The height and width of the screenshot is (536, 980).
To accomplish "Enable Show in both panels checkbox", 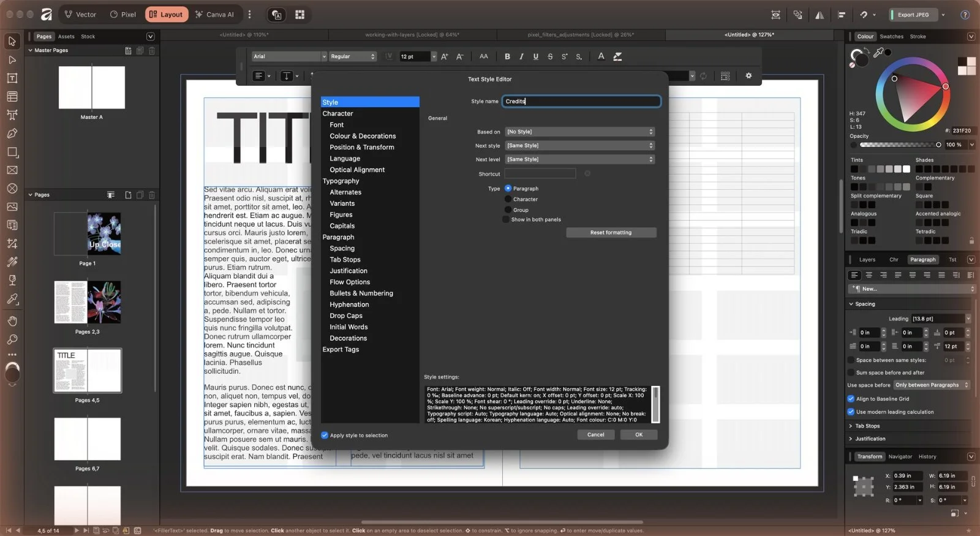I will (x=506, y=219).
